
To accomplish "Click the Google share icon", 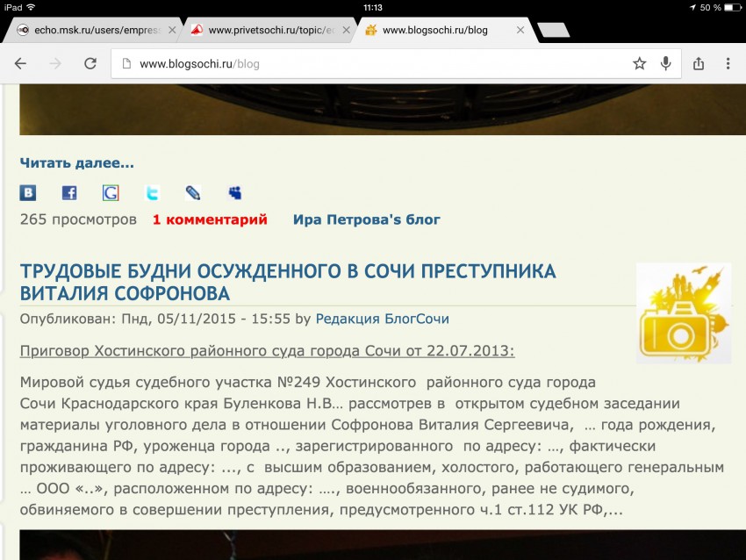I will point(111,193).
